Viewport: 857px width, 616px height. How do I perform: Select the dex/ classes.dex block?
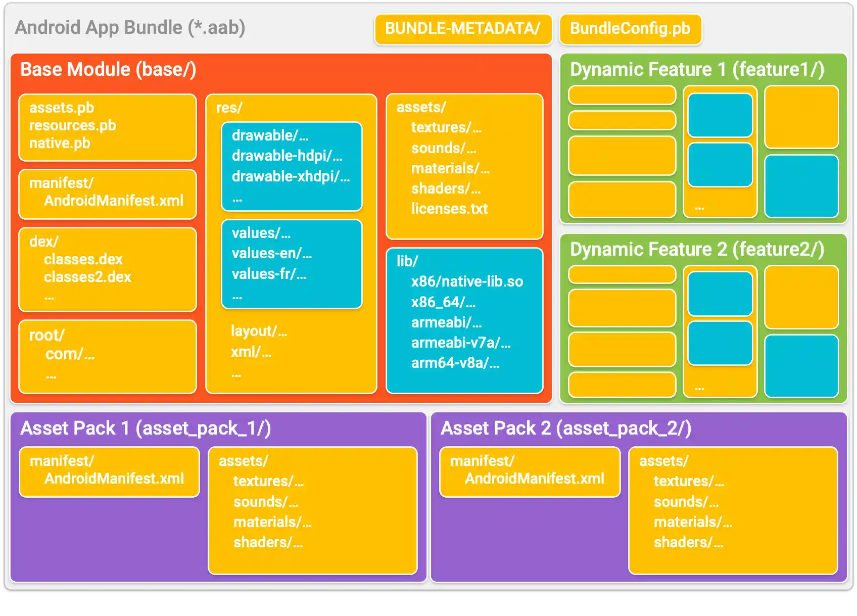coord(107,269)
